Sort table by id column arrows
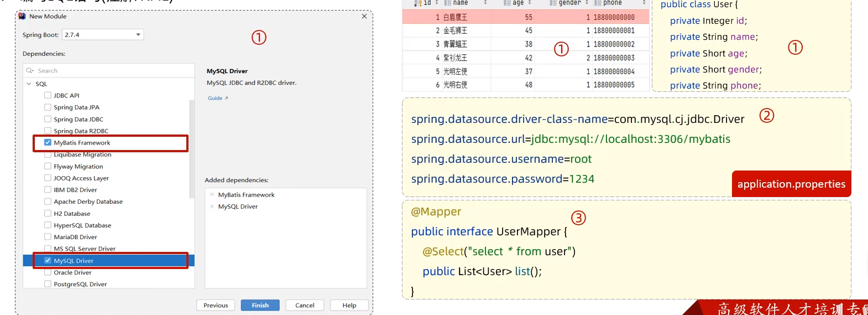Screen dimensions: 868x315 437,3
